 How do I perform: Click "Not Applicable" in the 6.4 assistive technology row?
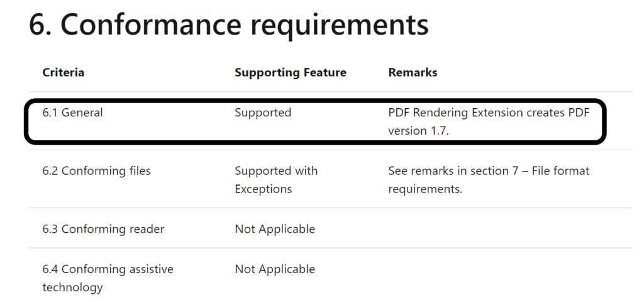tap(275, 269)
